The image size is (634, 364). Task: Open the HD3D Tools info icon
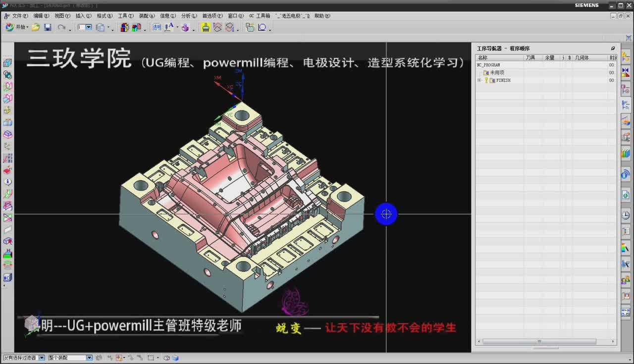pyautogui.click(x=626, y=174)
